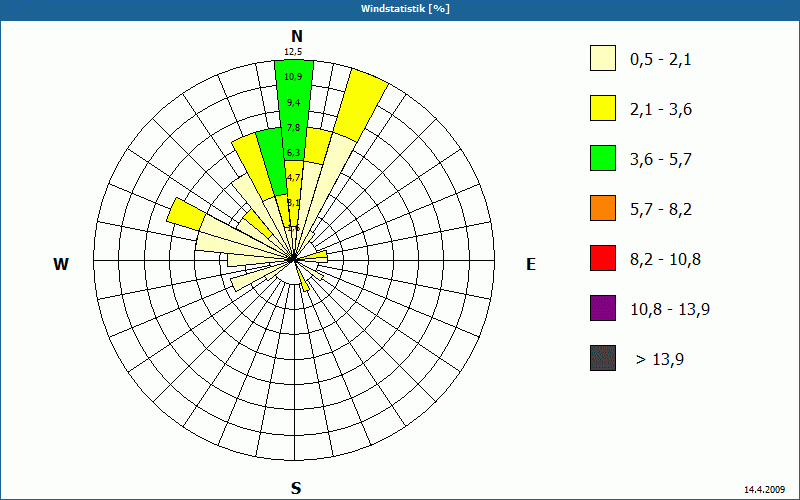Click the legend label '3,6 - 5,7'

tap(661, 160)
